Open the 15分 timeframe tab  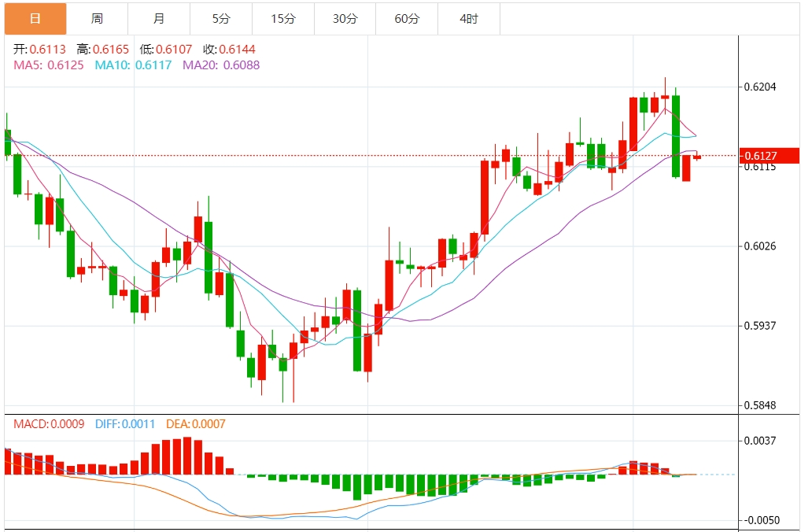(283, 19)
